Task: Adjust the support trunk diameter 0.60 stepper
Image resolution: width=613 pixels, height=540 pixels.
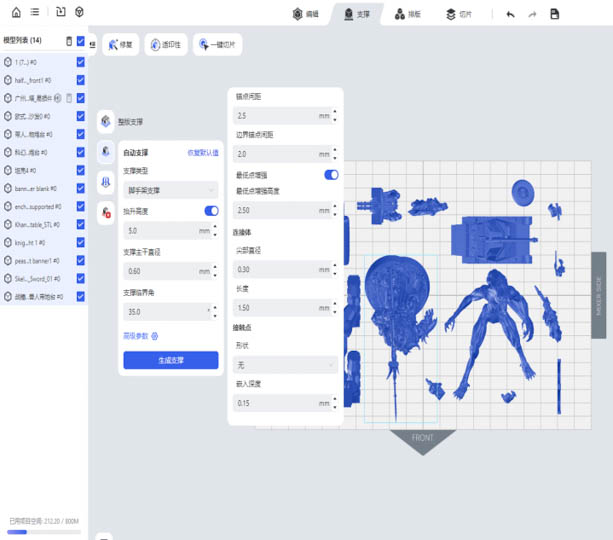Action: [215, 271]
